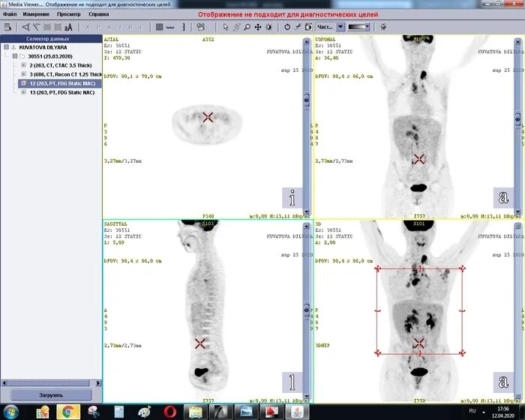Open the Windows Start button

(x=10, y=412)
